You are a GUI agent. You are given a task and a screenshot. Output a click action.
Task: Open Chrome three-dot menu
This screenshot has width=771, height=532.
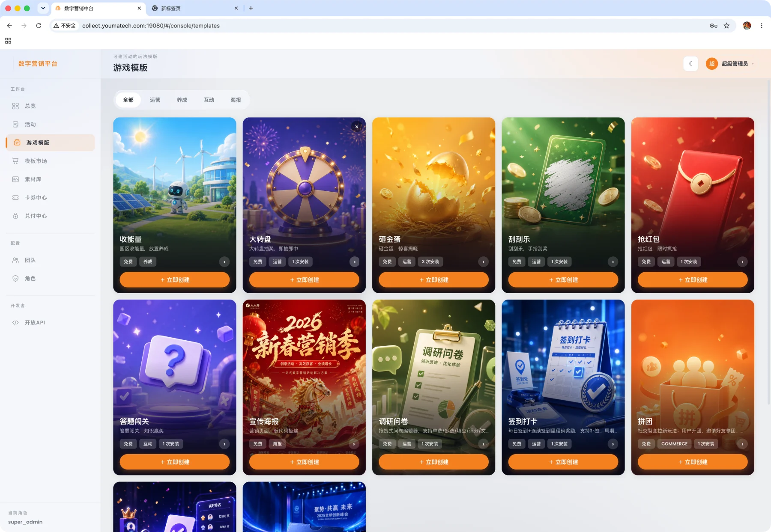(762, 26)
